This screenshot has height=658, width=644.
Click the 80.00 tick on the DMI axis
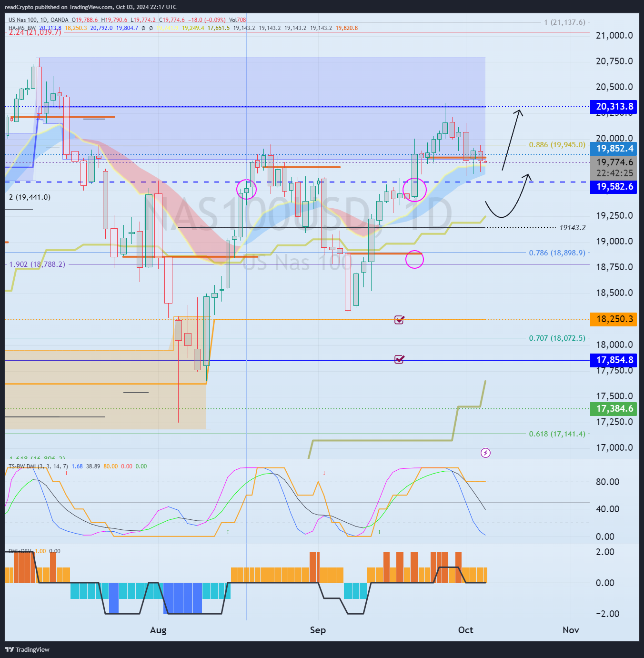coord(607,482)
